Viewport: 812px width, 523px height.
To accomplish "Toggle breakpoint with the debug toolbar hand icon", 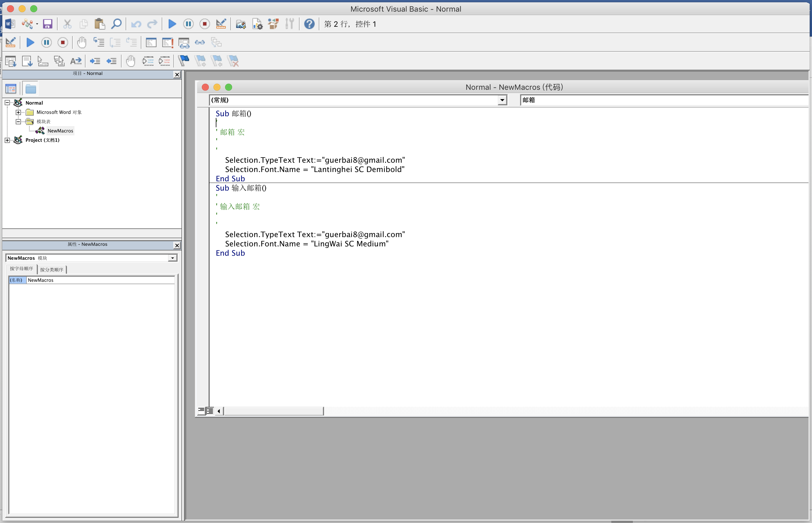I will pyautogui.click(x=81, y=42).
